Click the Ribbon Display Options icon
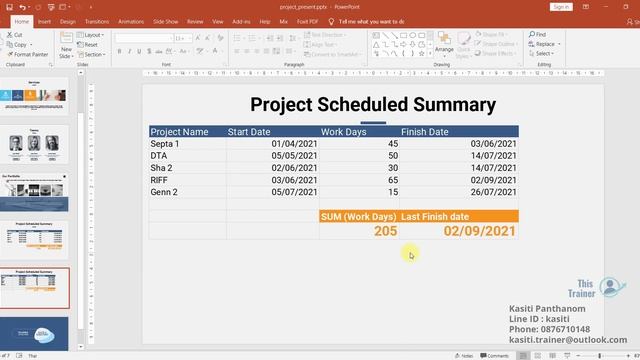 click(x=586, y=7)
